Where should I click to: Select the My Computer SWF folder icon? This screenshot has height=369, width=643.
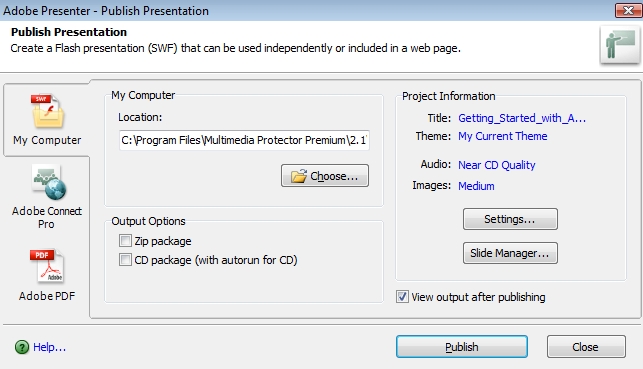click(47, 112)
